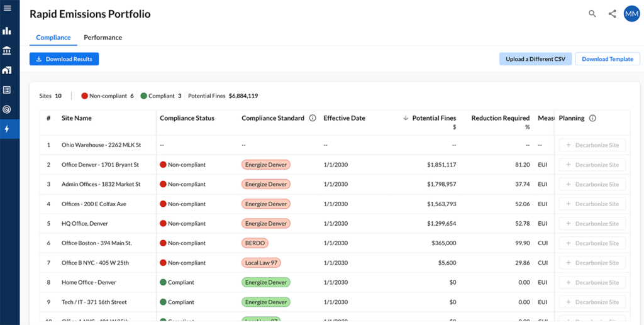Click the bar chart sidebar icon

(x=8, y=31)
